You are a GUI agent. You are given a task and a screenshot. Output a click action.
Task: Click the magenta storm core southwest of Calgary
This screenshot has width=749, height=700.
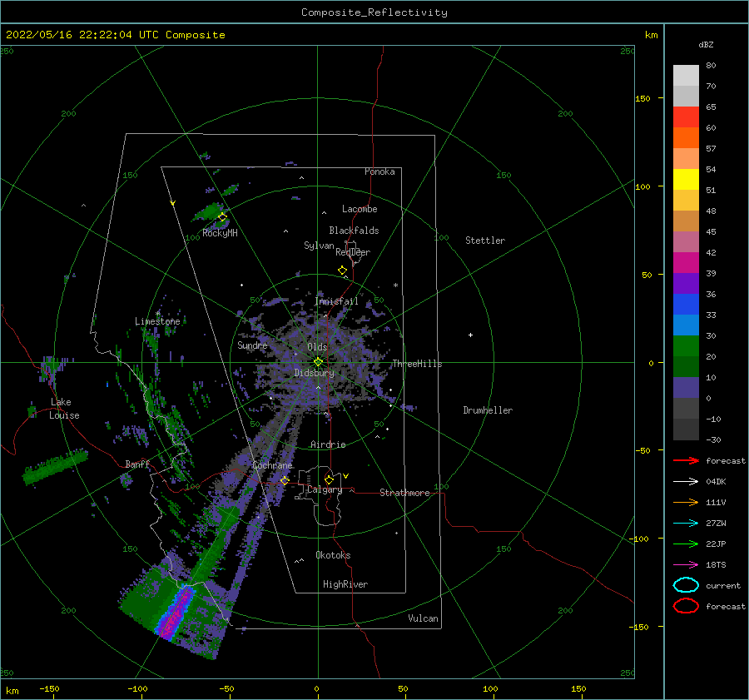175,614
